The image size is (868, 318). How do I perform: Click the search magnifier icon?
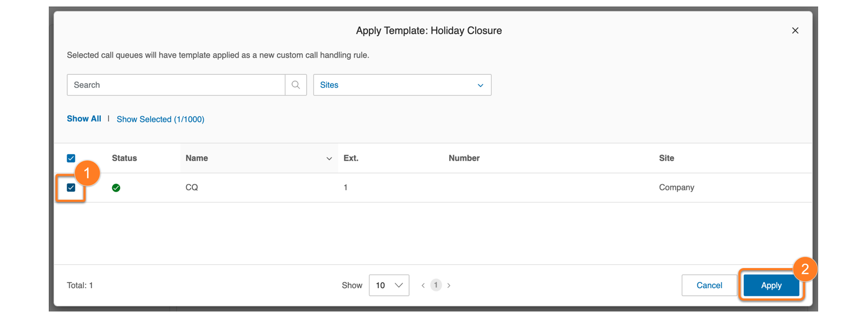296,85
